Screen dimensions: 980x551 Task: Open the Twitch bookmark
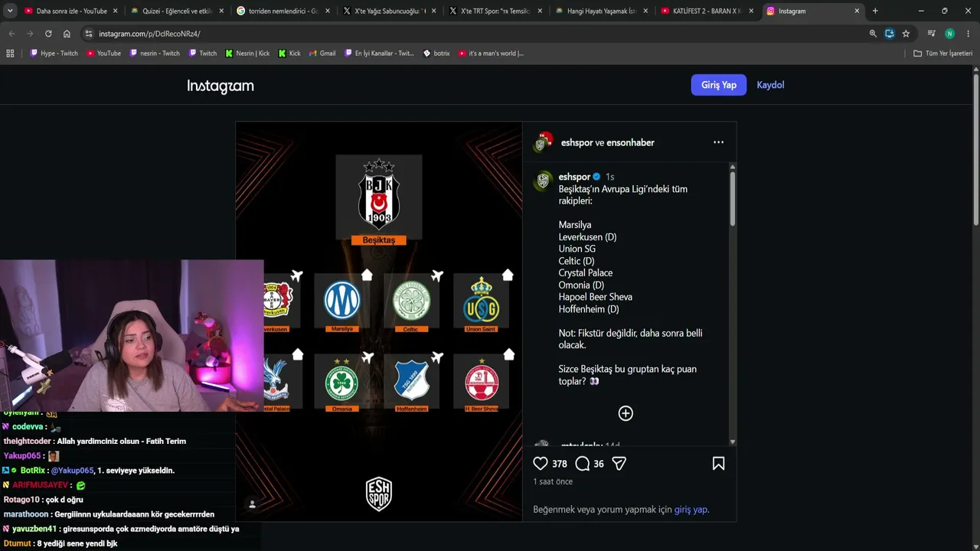pyautogui.click(x=203, y=54)
